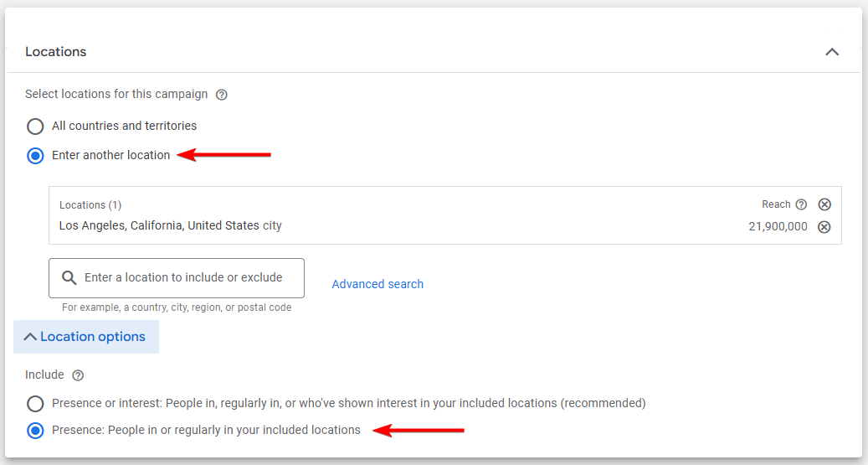Screen dimensions: 868x465
Task: Remove Los Angeles using its X icon
Action: pyautogui.click(x=824, y=227)
